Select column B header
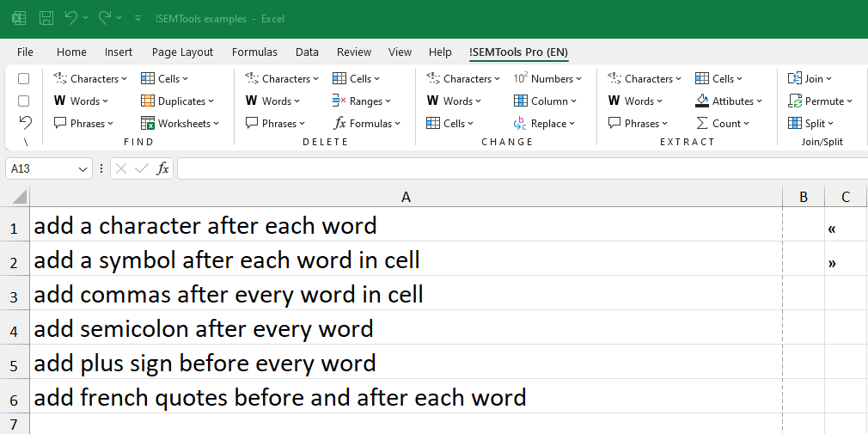The width and height of the screenshot is (868, 434). [x=804, y=197]
